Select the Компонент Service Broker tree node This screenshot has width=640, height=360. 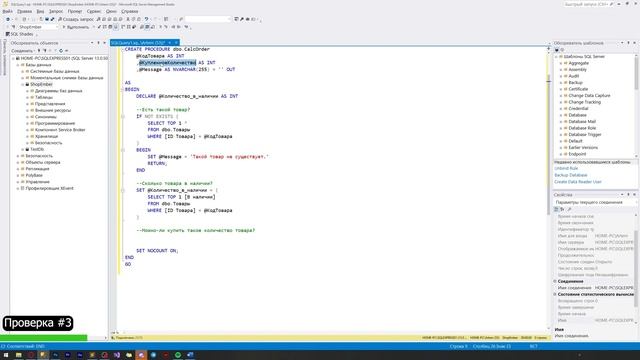pos(60,130)
